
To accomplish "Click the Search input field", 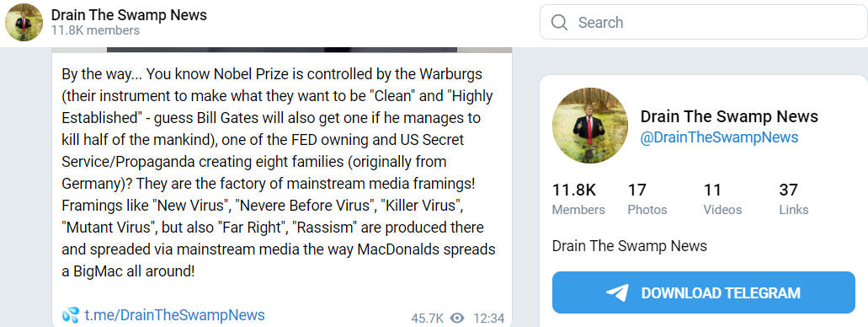I will pos(704,22).
